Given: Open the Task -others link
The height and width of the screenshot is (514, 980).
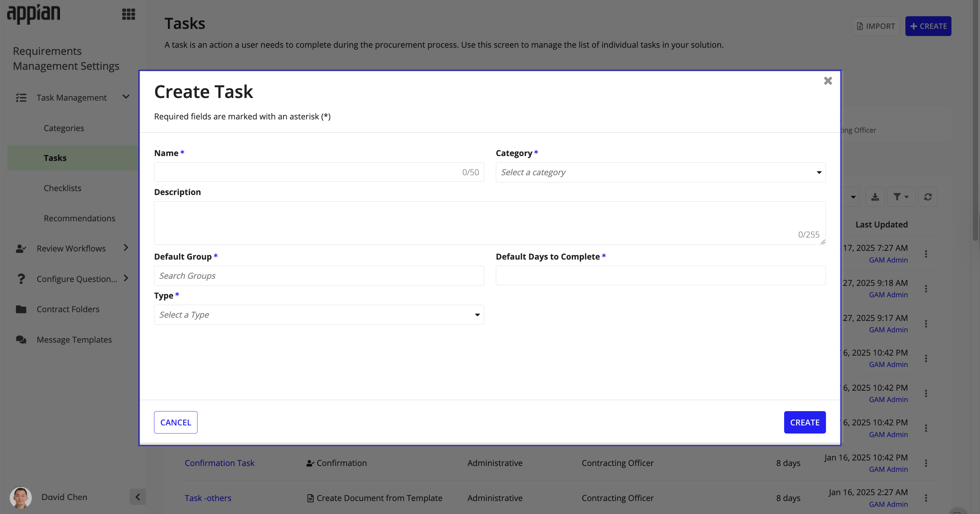Looking at the screenshot, I should tap(208, 498).
